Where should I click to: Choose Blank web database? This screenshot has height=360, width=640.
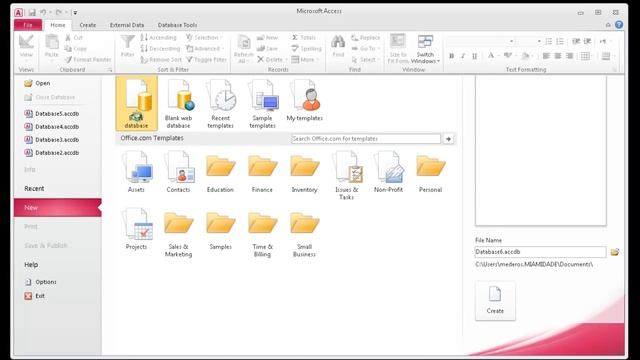tap(178, 103)
